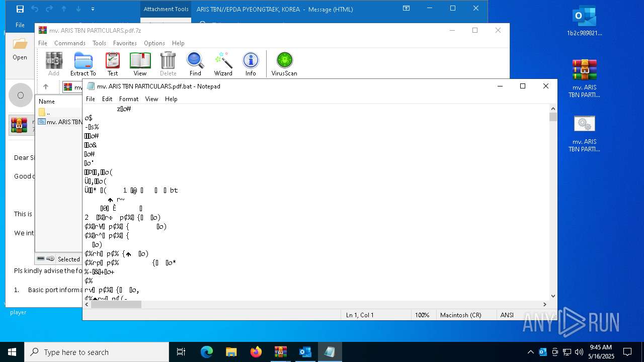Click the taskbar search box
The width and height of the screenshot is (644, 362).
point(97,352)
